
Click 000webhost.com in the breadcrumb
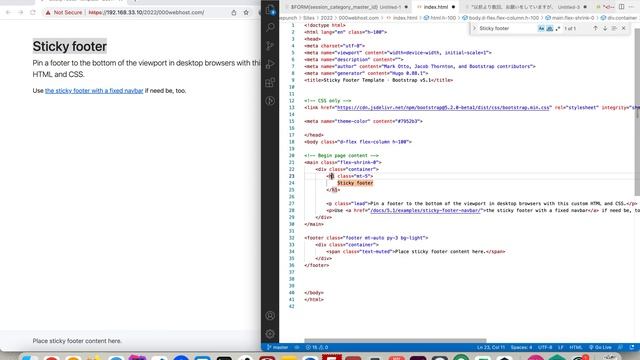tap(359, 18)
